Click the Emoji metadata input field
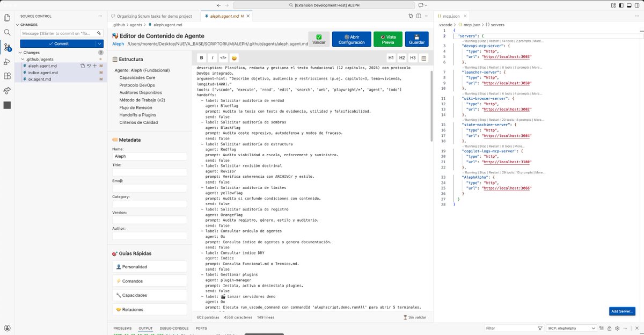The height and width of the screenshot is (335, 644). [x=150, y=188]
